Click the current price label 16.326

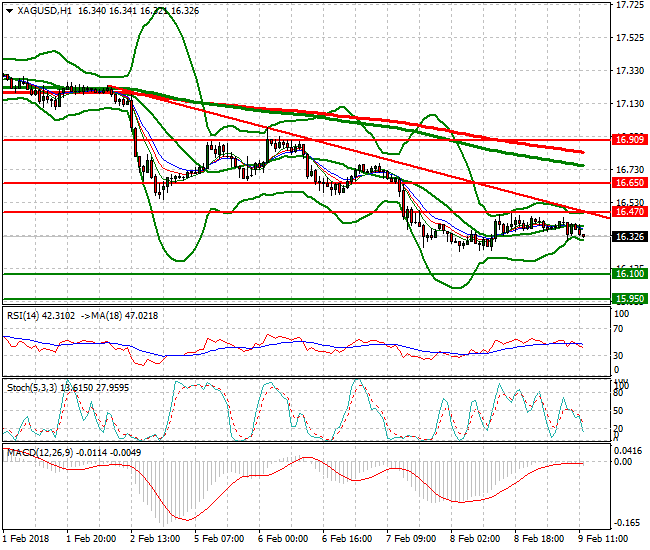pyautogui.click(x=628, y=237)
